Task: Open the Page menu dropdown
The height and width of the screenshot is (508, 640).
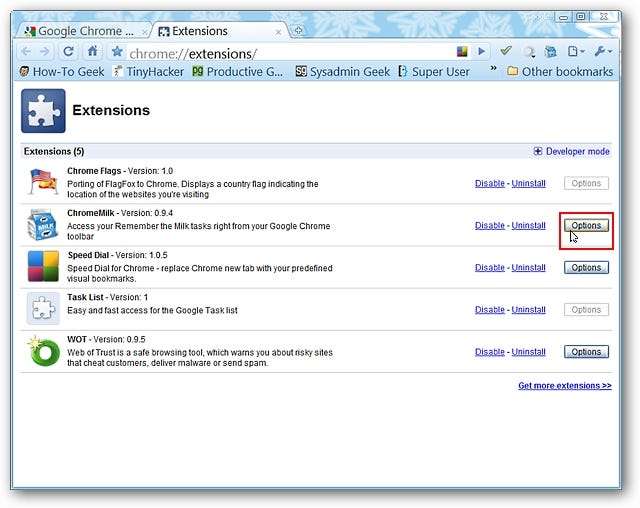Action: click(x=576, y=51)
